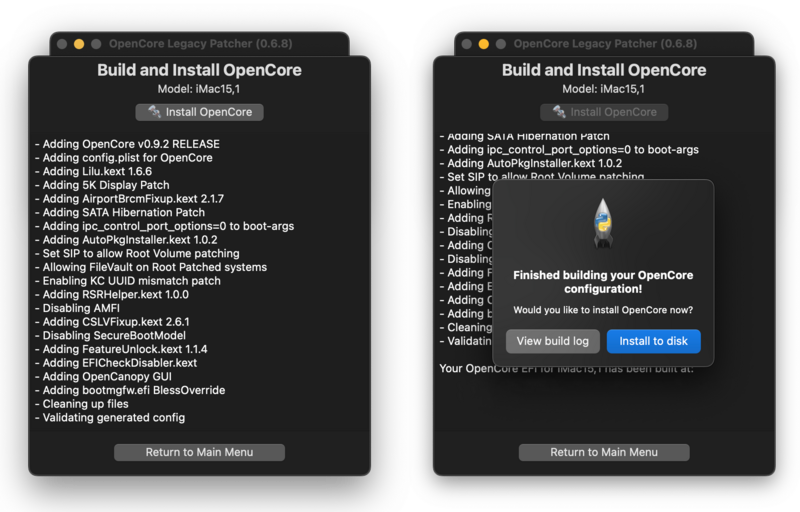Select 'Adding bootmgfw.efi BlessOverride' line
The width and height of the screenshot is (800, 512).
point(130,391)
